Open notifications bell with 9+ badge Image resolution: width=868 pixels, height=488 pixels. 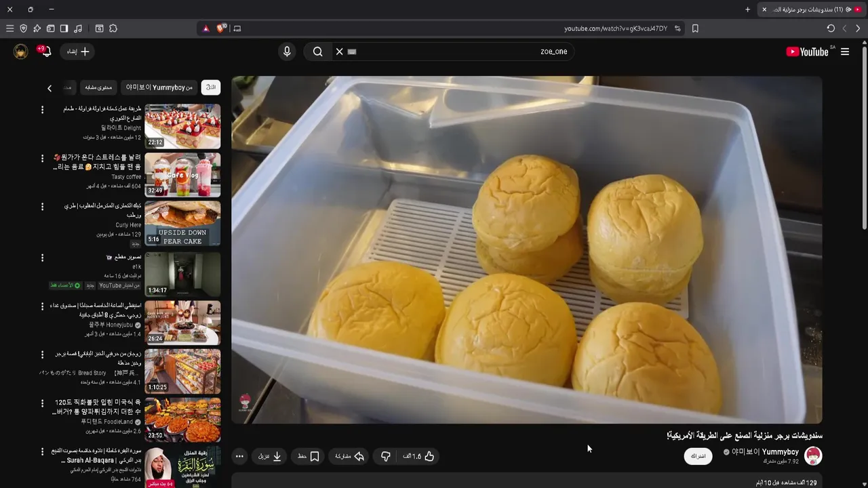[x=45, y=52]
